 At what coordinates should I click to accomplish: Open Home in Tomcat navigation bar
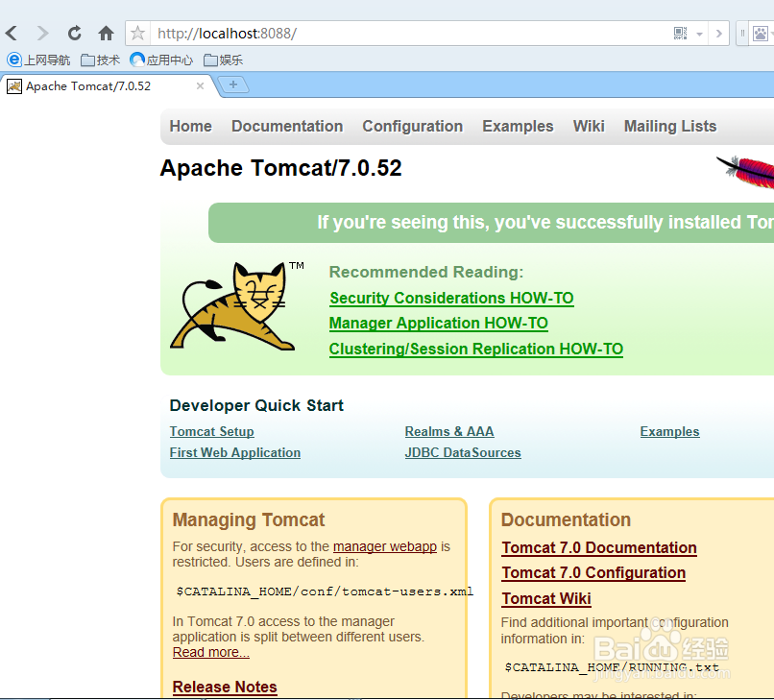[x=190, y=127]
